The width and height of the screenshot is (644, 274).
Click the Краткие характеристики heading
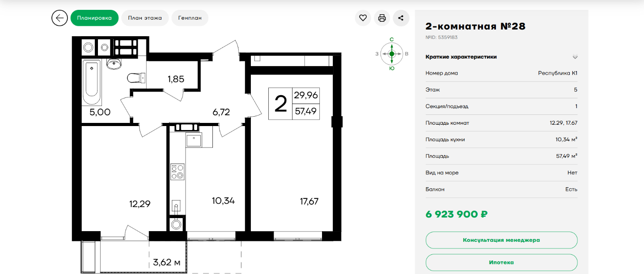pyautogui.click(x=461, y=57)
